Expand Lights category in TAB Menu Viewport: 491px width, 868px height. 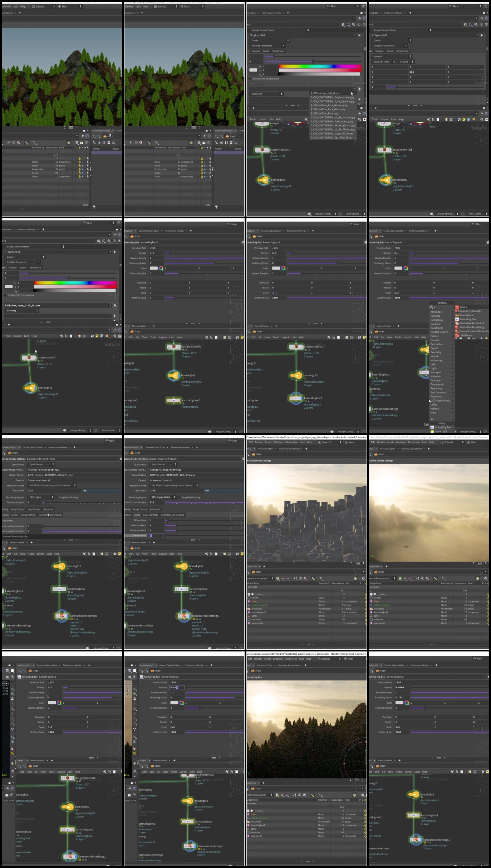click(442, 368)
